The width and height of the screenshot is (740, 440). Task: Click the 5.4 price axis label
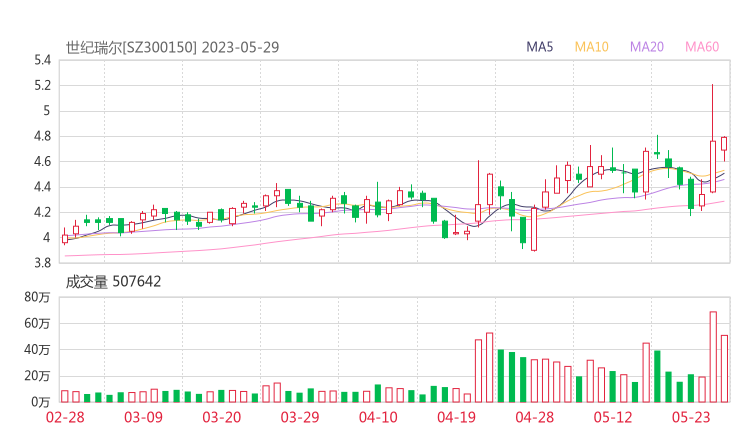pos(42,60)
